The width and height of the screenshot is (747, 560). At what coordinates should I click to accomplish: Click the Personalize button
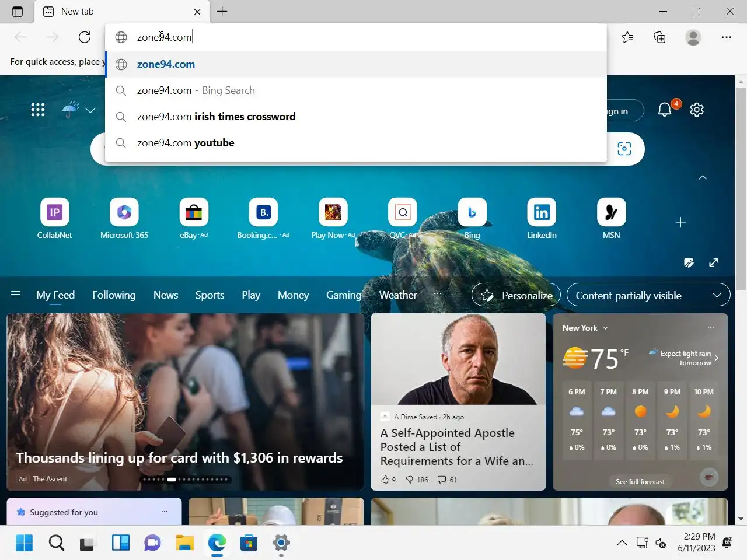(x=516, y=295)
